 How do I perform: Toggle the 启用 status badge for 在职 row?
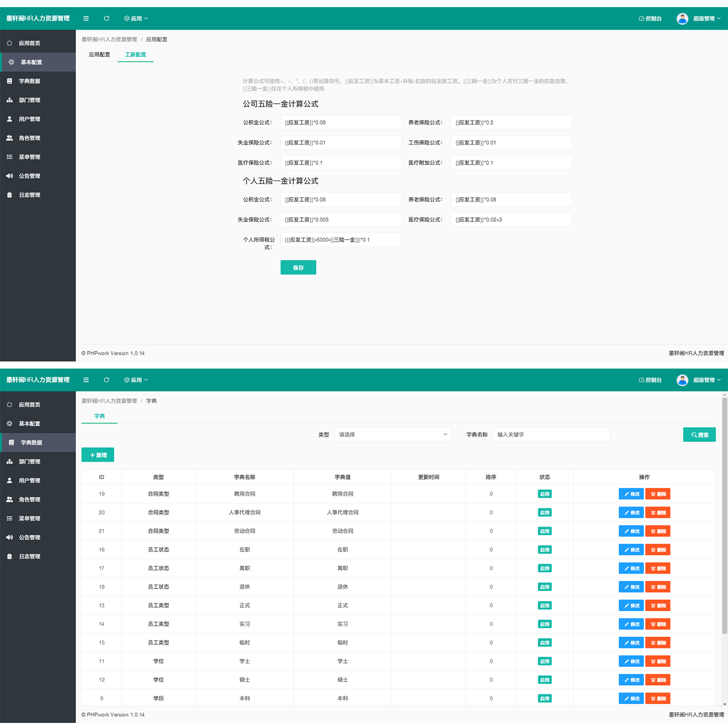(544, 550)
